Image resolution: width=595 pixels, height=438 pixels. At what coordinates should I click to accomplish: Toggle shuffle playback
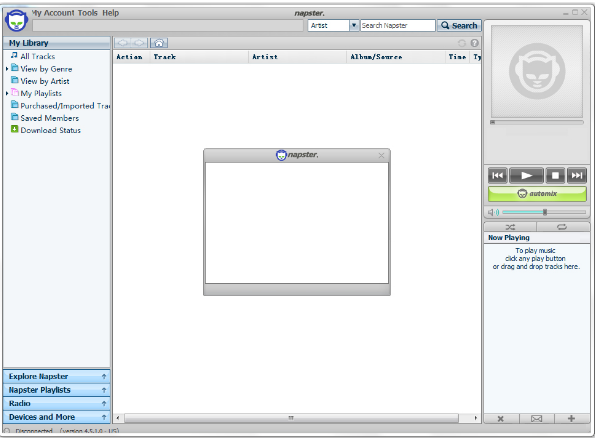(x=510, y=227)
